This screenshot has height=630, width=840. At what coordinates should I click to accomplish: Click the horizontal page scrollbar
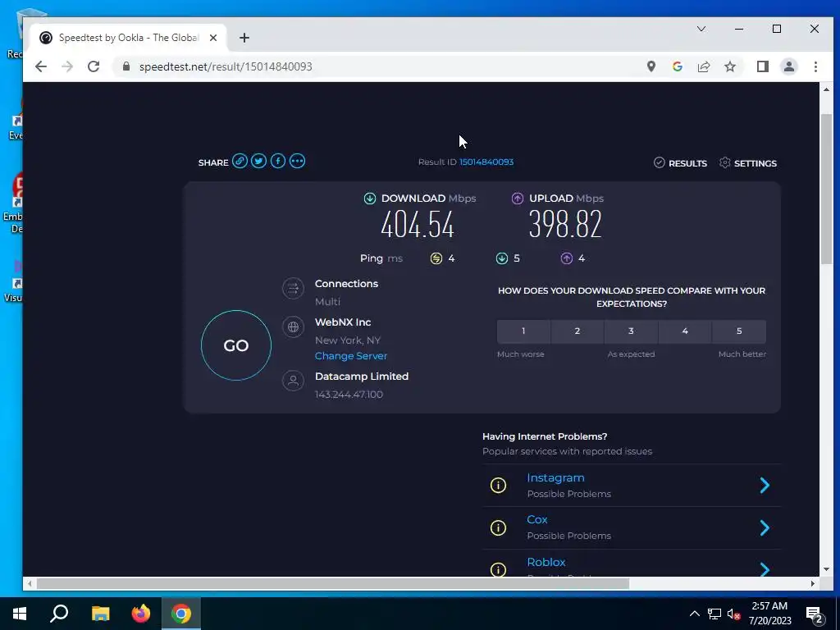tap(333, 583)
